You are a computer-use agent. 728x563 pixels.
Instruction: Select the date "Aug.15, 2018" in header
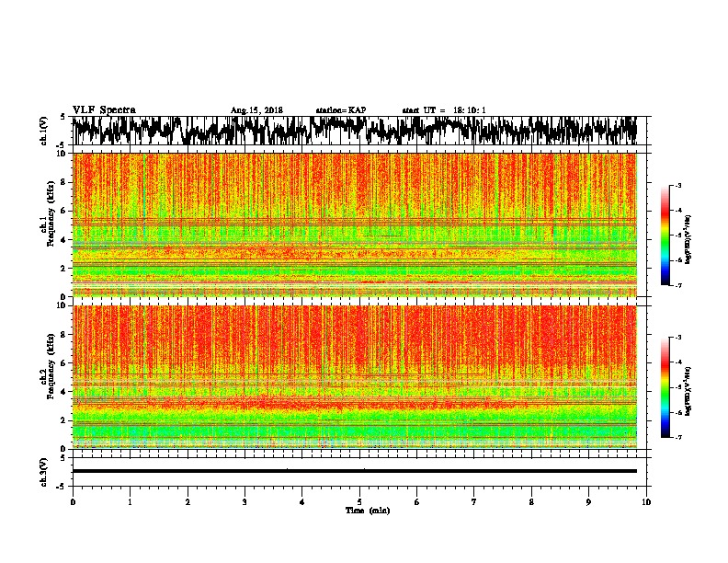click(x=256, y=110)
